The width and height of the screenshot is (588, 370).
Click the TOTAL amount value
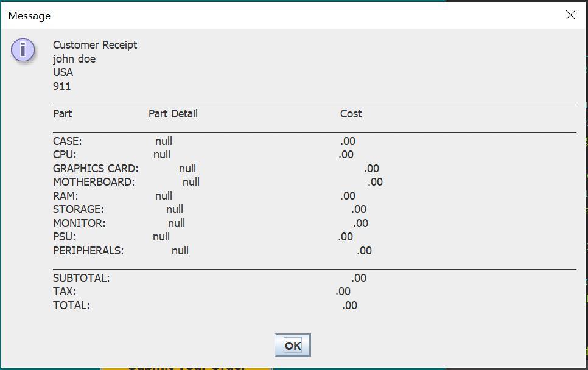pyautogui.click(x=348, y=305)
